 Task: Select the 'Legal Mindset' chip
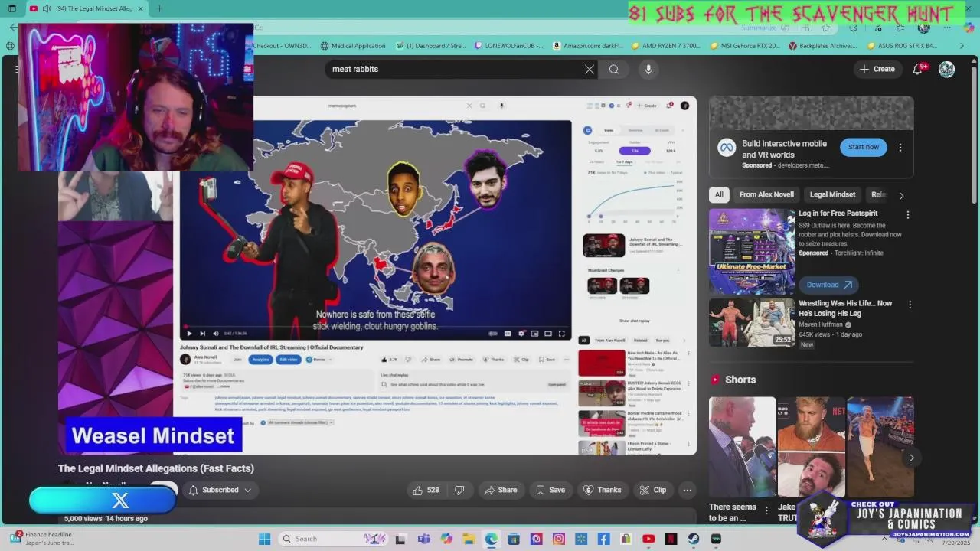832,194
